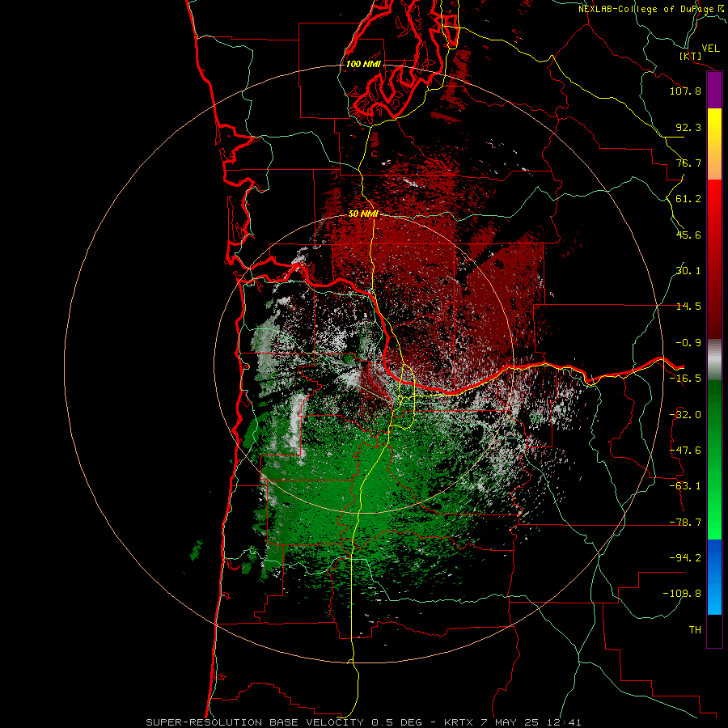The width and height of the screenshot is (728, 728).
Task: Click the 45.6 velocity legend value
Action: [688, 235]
